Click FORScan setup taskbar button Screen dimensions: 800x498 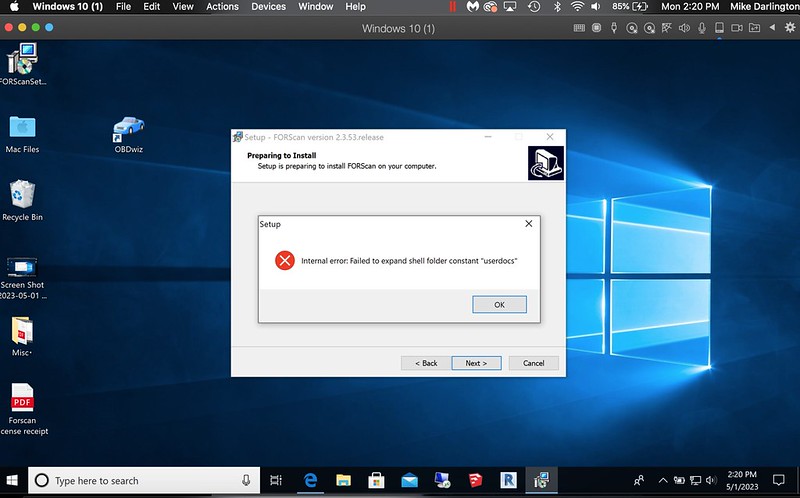click(541, 480)
